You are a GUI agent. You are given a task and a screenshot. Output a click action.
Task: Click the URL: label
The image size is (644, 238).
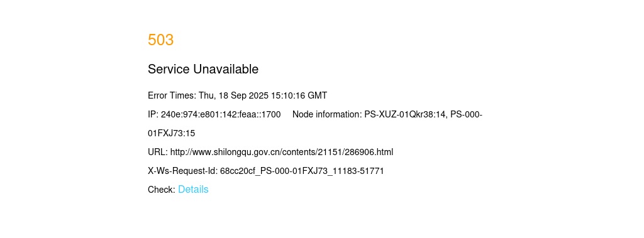coord(158,152)
